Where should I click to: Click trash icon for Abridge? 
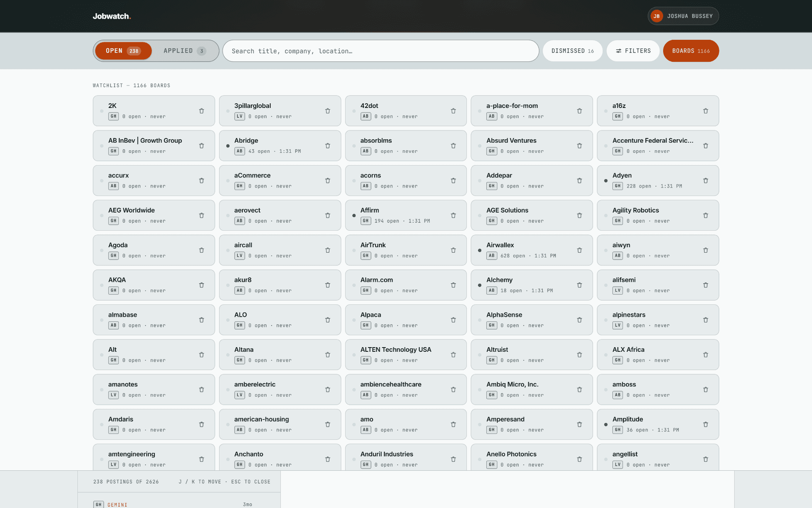[328, 146]
